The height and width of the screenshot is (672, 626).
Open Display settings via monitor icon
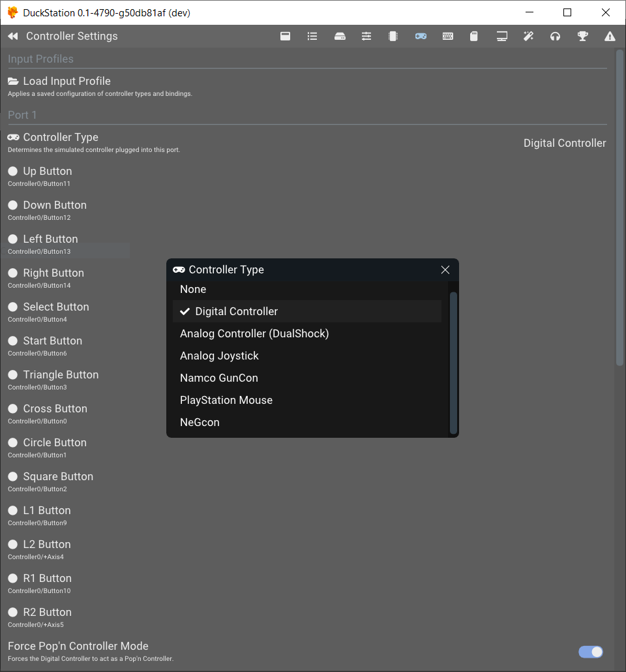point(501,37)
